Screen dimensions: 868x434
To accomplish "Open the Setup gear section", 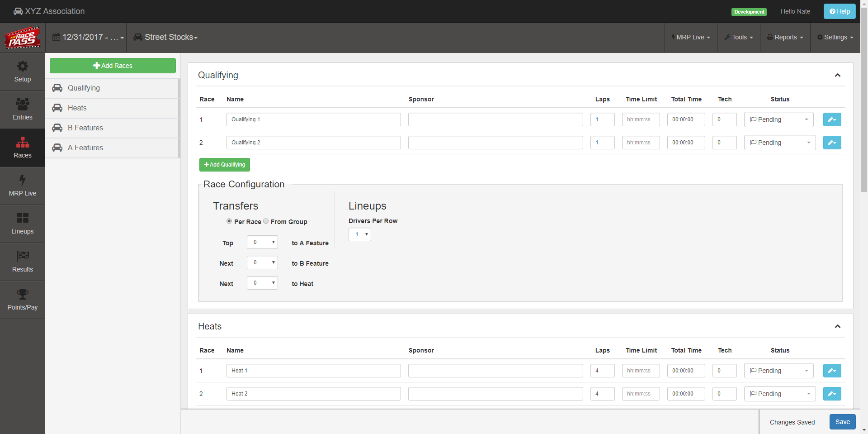I will click(x=23, y=72).
